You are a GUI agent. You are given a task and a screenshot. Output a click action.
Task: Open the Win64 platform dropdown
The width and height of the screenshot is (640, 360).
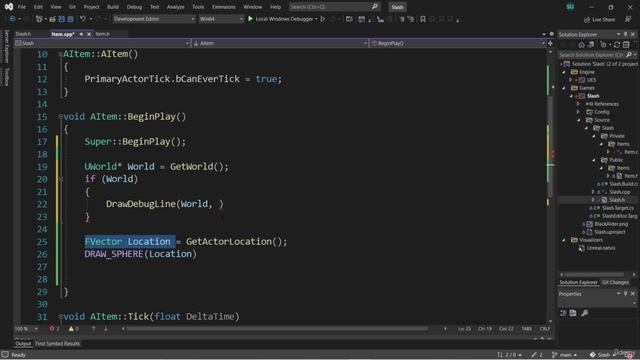tap(221, 19)
